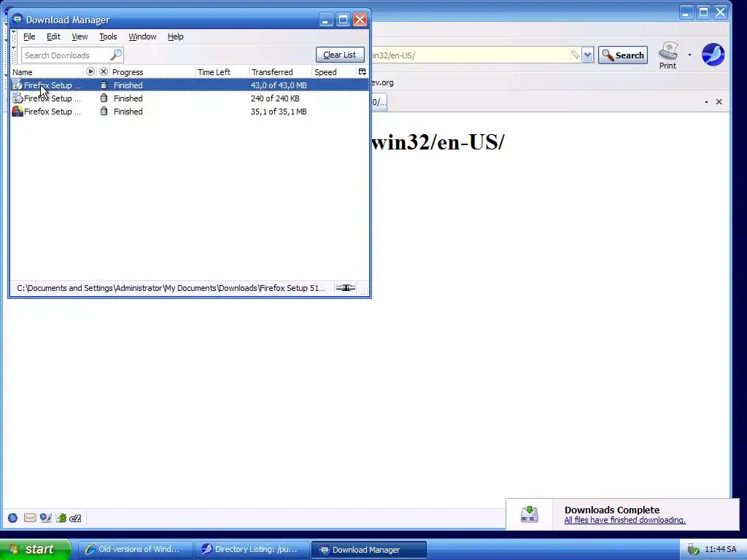This screenshot has width=747, height=560.
Task: Sort downloads by Time Left column
Action: [x=222, y=72]
